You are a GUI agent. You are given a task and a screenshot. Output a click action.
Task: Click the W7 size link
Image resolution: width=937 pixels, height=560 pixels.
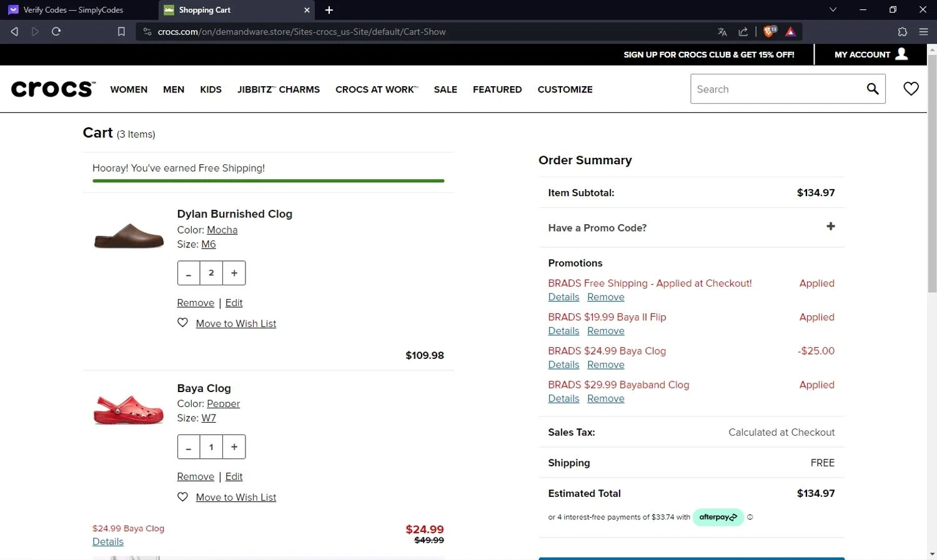pos(209,418)
